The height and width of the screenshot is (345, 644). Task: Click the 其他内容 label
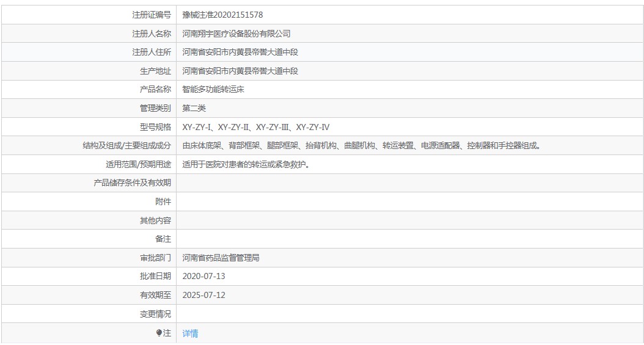click(x=155, y=220)
